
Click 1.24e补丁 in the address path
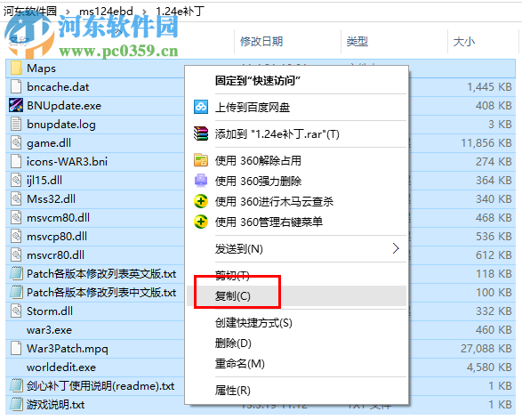pos(180,12)
